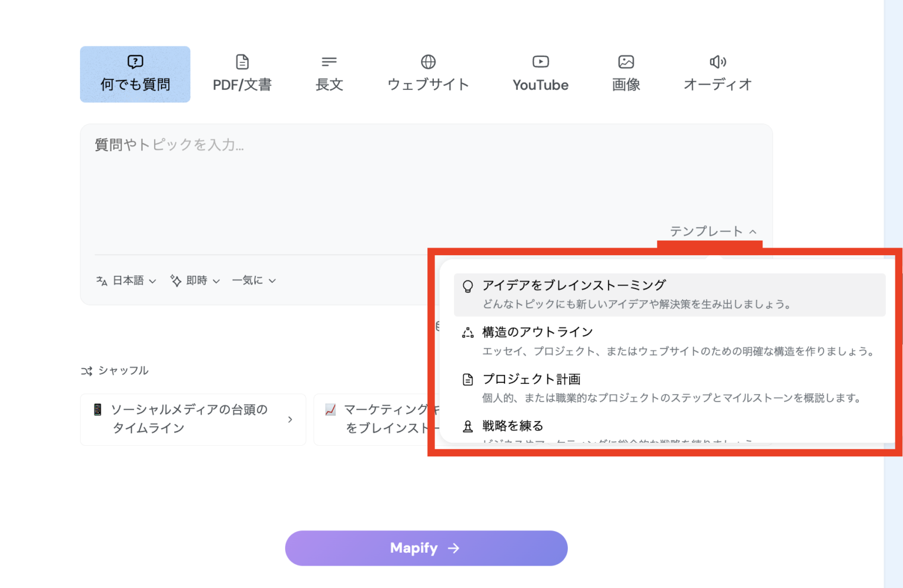Image resolution: width=903 pixels, height=588 pixels.
Task: Click the シャッフル shuffle icon
Action: coord(86,370)
